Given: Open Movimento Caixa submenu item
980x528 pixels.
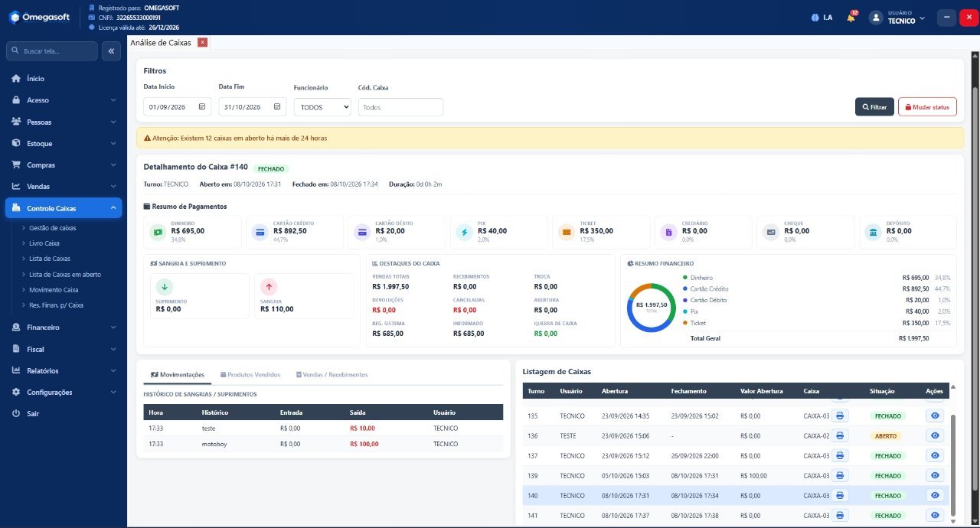Looking at the screenshot, I should coord(54,290).
